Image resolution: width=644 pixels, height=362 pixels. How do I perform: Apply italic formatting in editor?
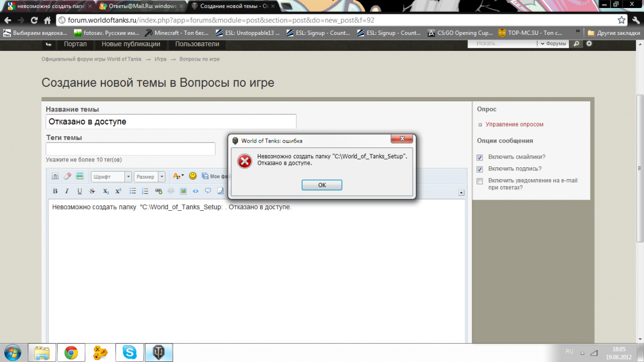coord(67,191)
